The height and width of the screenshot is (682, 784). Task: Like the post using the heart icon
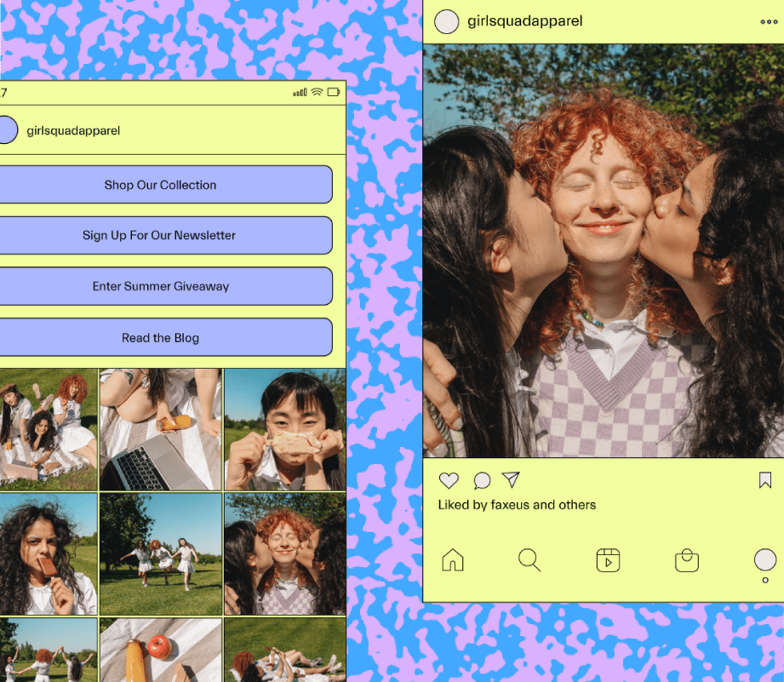pyautogui.click(x=449, y=481)
